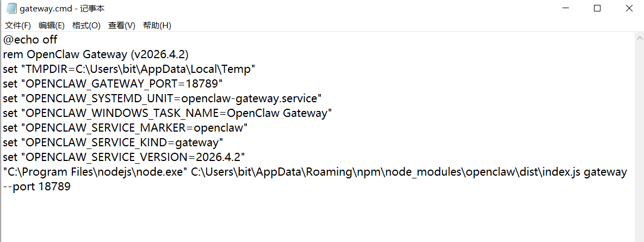Place cursor in the "--port 18789" line
The height and width of the screenshot is (242, 644).
tap(37, 187)
